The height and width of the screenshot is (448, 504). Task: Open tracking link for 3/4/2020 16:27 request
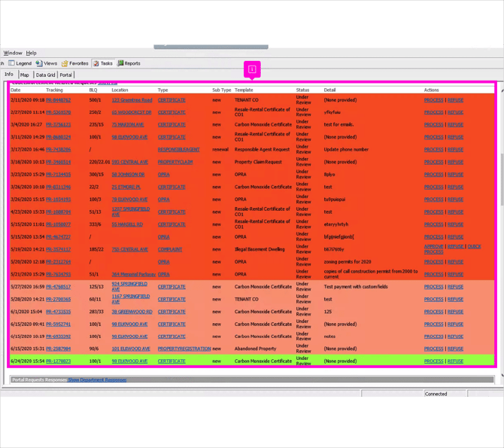point(58,124)
